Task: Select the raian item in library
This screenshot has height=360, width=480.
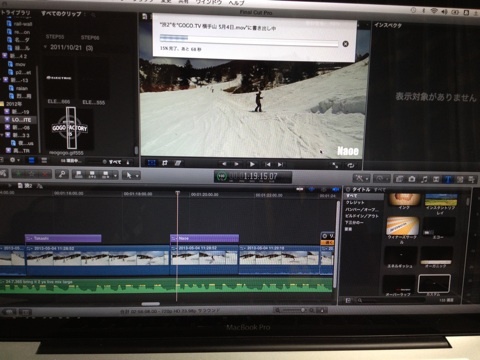Action: pyautogui.click(x=19, y=88)
